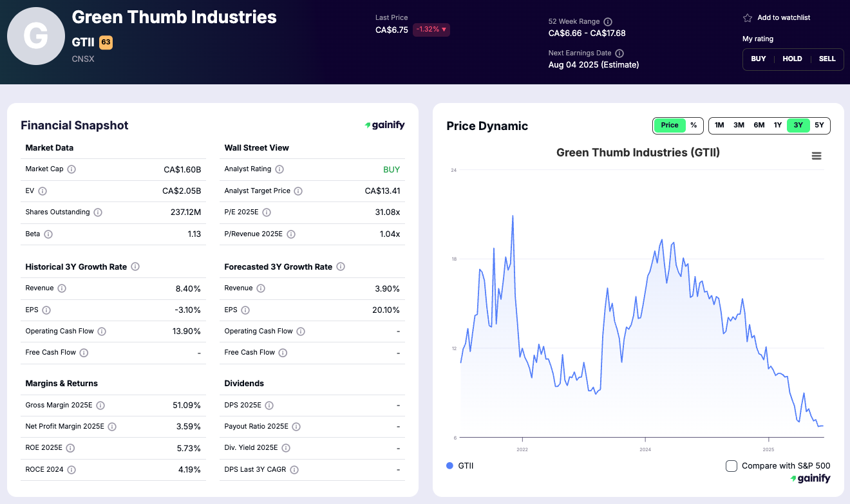The height and width of the screenshot is (504, 850).
Task: Click the G company logo avatar
Action: [x=36, y=36]
